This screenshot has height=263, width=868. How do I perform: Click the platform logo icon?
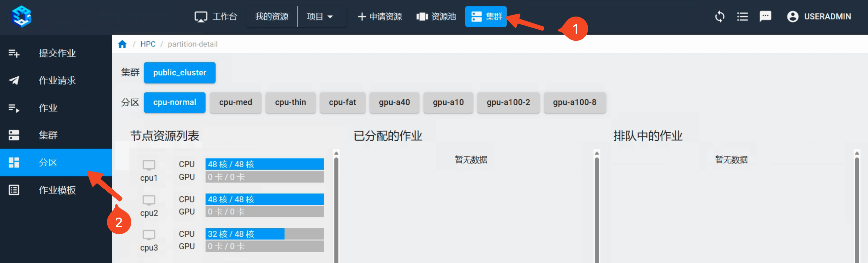tap(21, 16)
